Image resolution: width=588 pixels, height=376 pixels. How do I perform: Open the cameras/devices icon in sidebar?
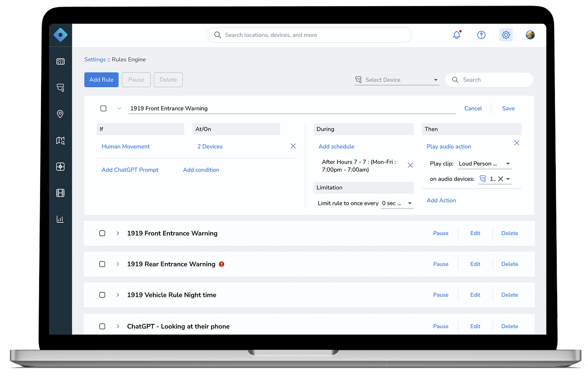[61, 87]
